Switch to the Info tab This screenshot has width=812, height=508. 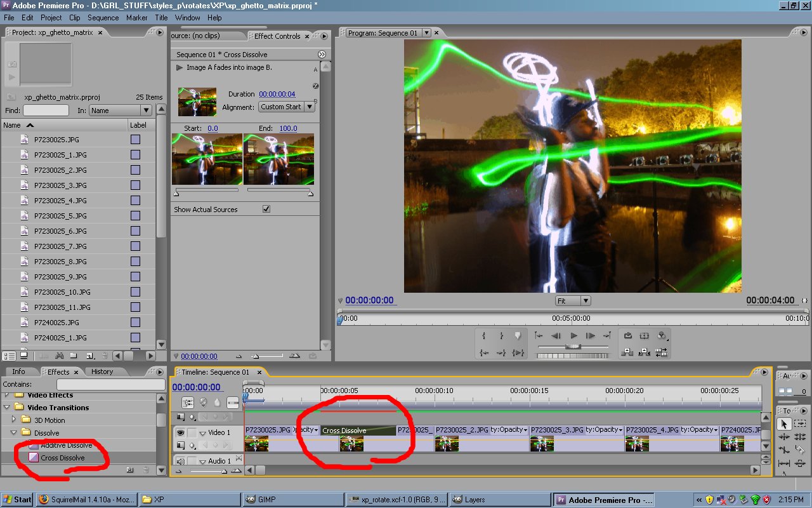coord(18,371)
